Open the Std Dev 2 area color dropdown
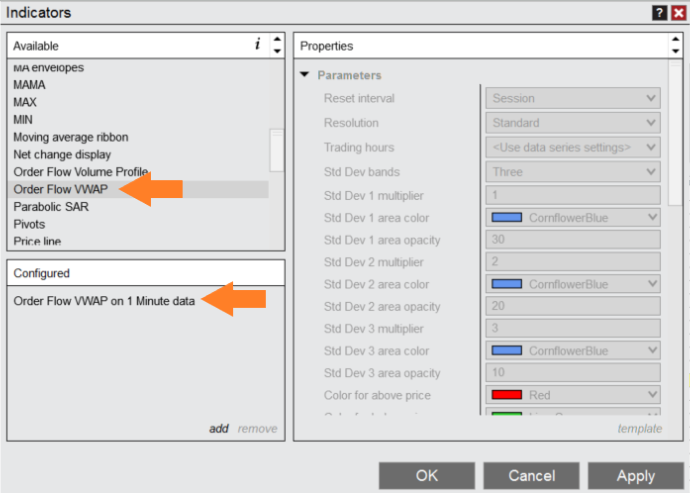The width and height of the screenshot is (690, 493). 573,284
